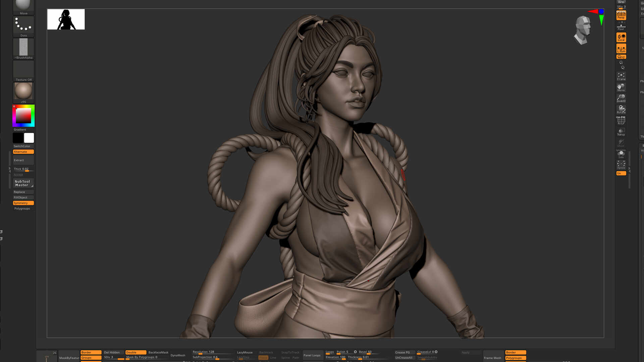
Task: Click the SwitchColor button
Action: click(x=23, y=146)
